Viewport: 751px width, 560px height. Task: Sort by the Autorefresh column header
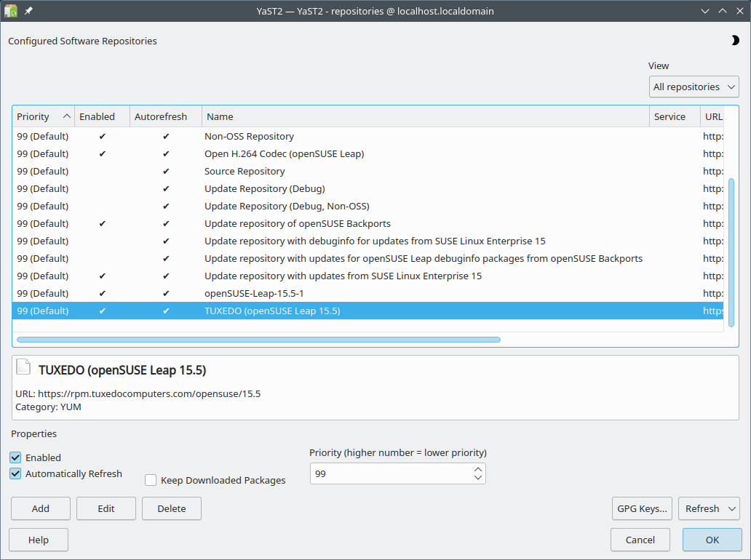[166, 116]
